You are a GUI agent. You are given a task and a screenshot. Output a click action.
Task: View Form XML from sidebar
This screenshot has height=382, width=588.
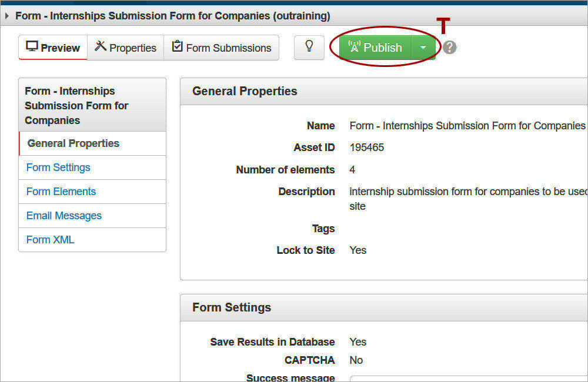tap(50, 240)
